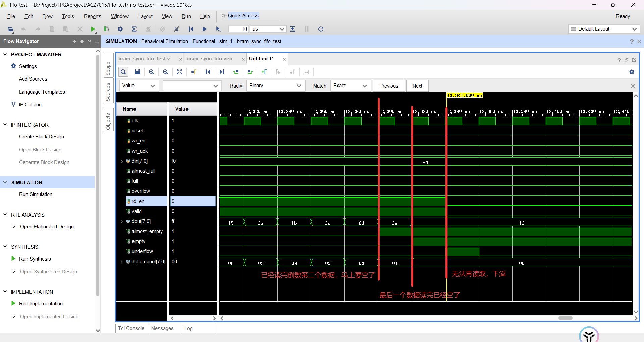Viewport: 644px width, 342px height.
Task: Click the Next Transition icon
Action: point(250,72)
